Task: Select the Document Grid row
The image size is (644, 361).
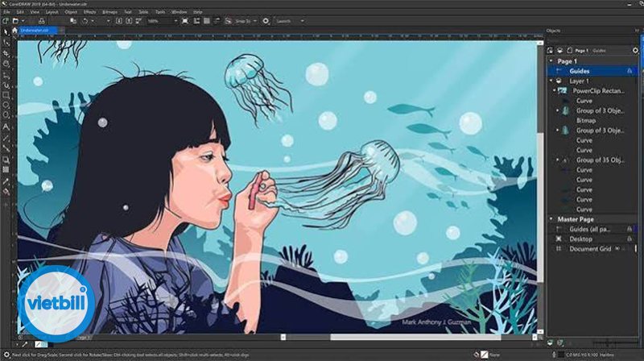Action: [593, 249]
